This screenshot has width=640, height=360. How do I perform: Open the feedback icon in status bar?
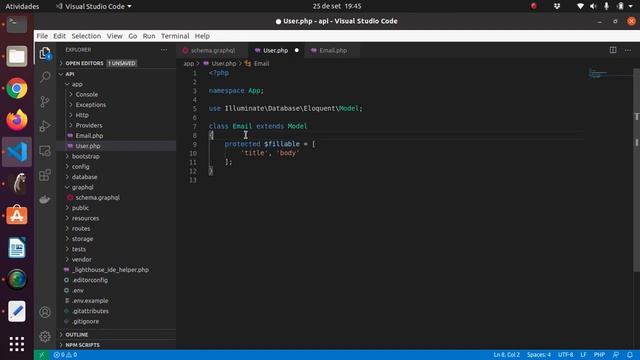click(x=616, y=355)
